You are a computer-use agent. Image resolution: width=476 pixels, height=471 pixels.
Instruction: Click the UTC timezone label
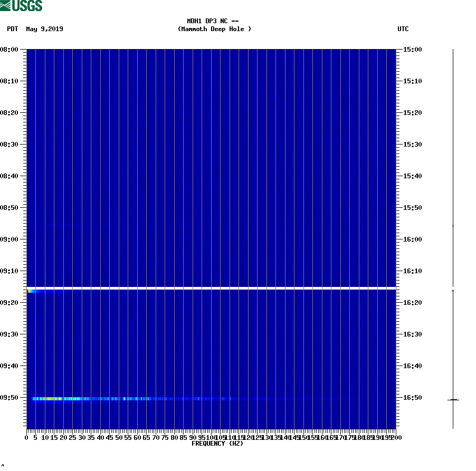point(404,29)
